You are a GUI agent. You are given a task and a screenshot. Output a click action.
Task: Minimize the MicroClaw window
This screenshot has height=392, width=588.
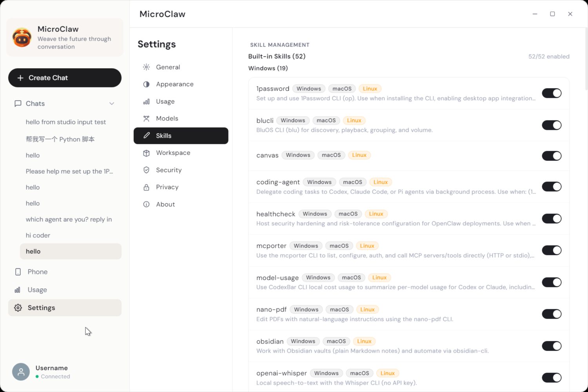tap(535, 14)
